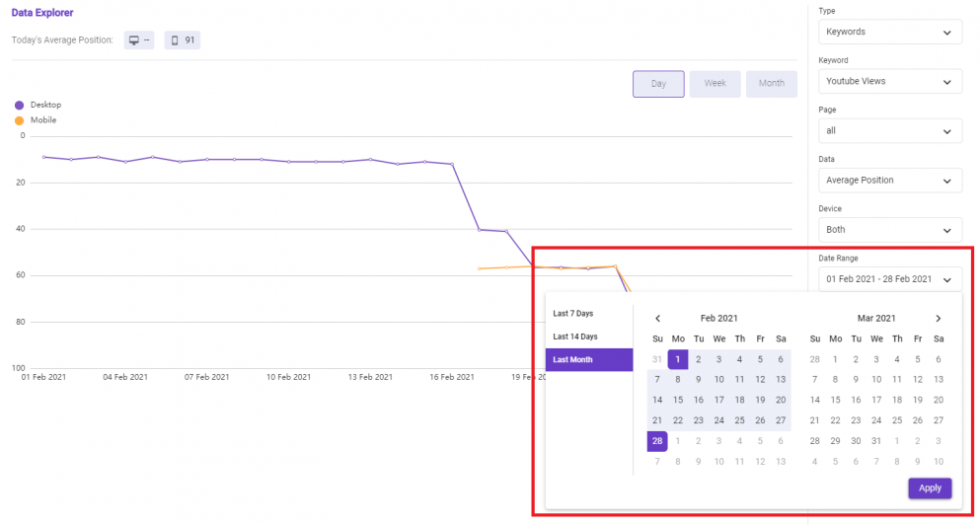Open the Date Range field

click(890, 279)
